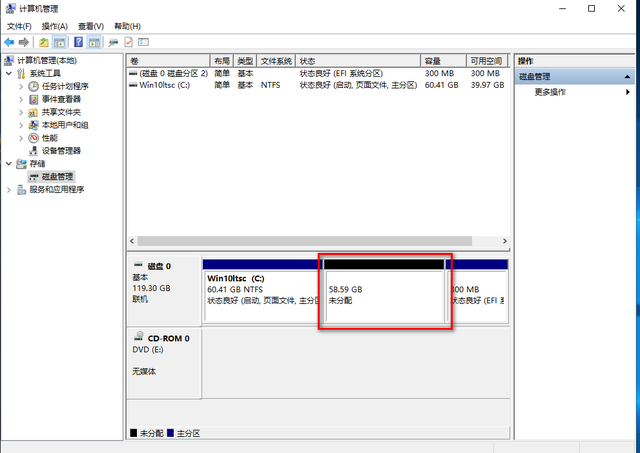Click the 119.30 GB disk size label
The width and height of the screenshot is (640, 453).
[151, 288]
